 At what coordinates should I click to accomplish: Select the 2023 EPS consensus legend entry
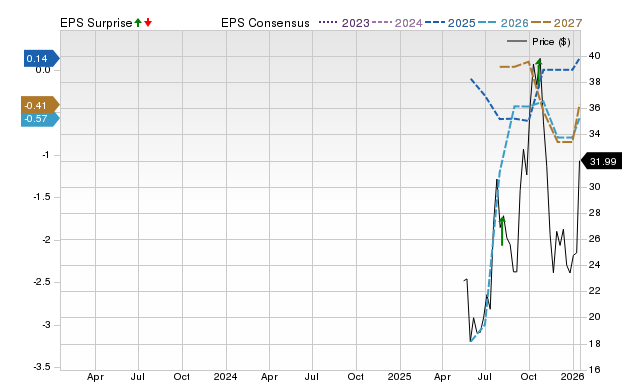pos(344,23)
